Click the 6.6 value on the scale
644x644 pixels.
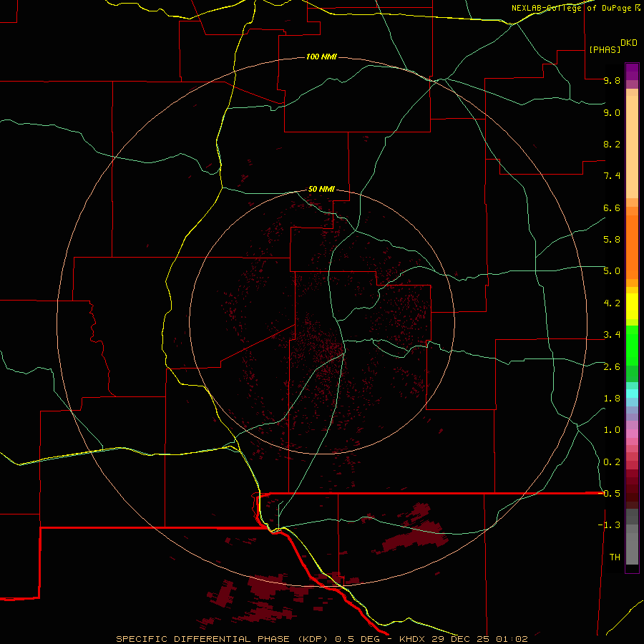click(612, 208)
